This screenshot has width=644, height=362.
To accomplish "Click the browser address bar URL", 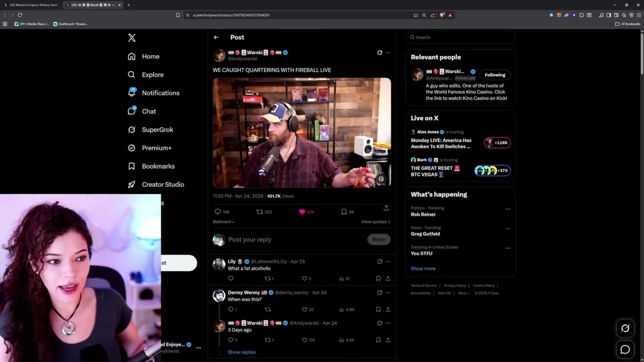I will point(231,15).
